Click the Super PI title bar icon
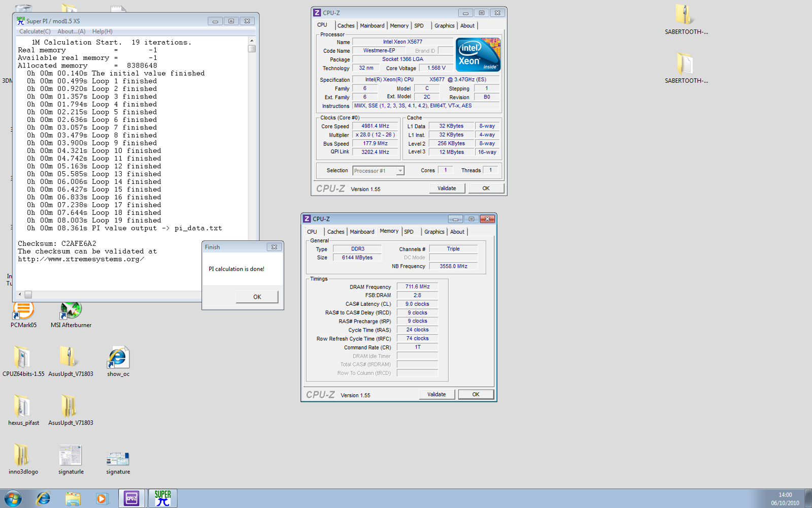This screenshot has height=508, width=812. coord(20,21)
